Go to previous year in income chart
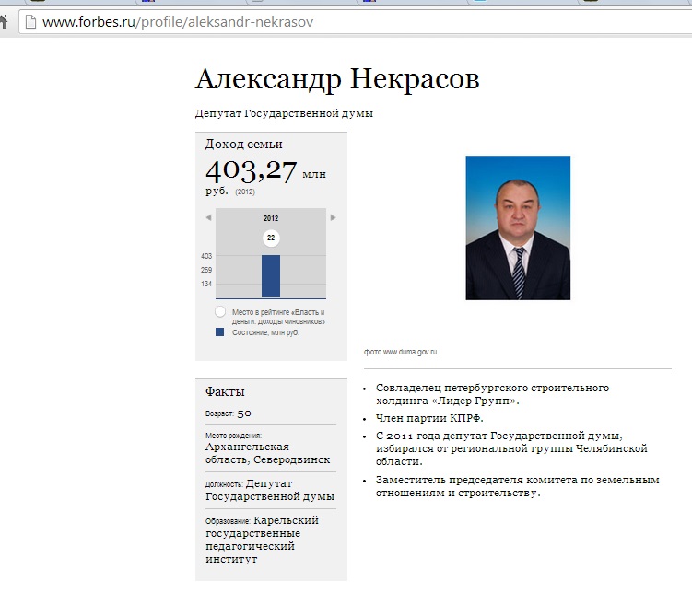The width and height of the screenshot is (692, 616). pos(208,217)
